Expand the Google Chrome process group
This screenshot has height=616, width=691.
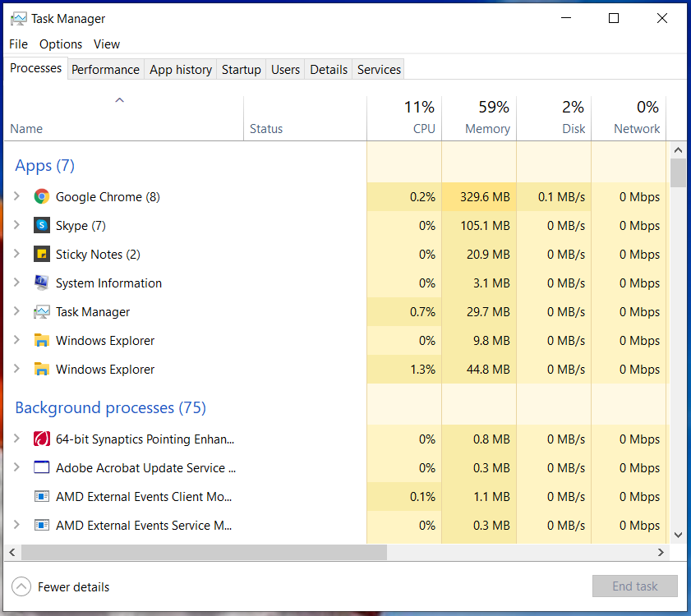coord(16,196)
